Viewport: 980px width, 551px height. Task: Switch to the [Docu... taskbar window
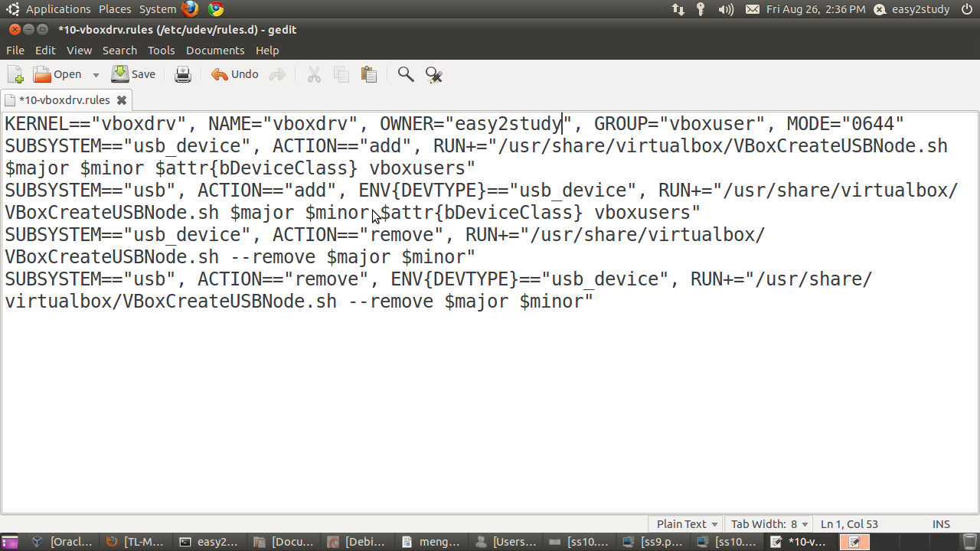[285, 542]
